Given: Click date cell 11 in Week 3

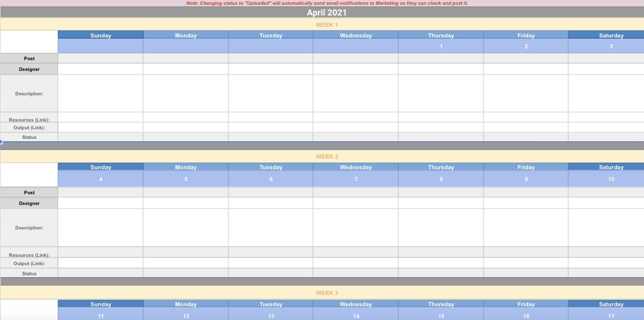Looking at the screenshot, I should (101, 314).
